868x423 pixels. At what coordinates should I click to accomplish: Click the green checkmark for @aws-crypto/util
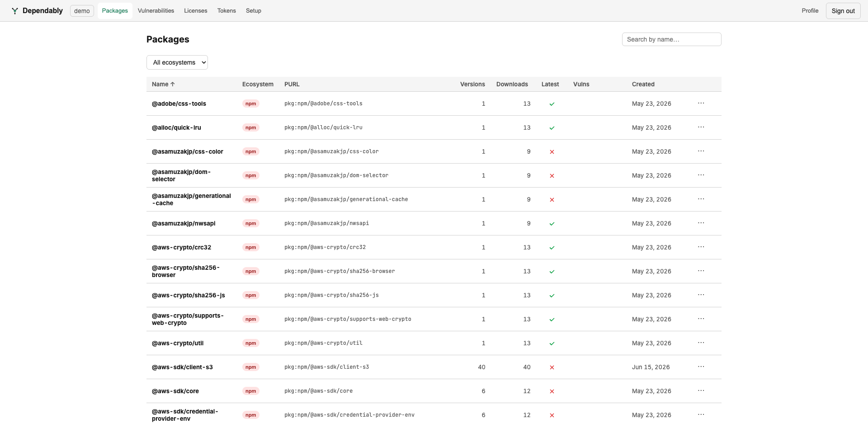coord(552,343)
